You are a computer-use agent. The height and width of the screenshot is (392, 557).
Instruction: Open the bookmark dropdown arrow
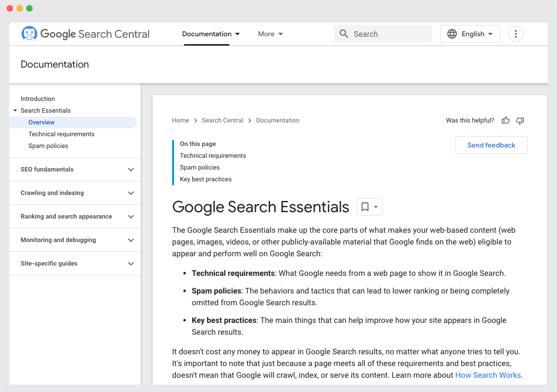(x=376, y=207)
